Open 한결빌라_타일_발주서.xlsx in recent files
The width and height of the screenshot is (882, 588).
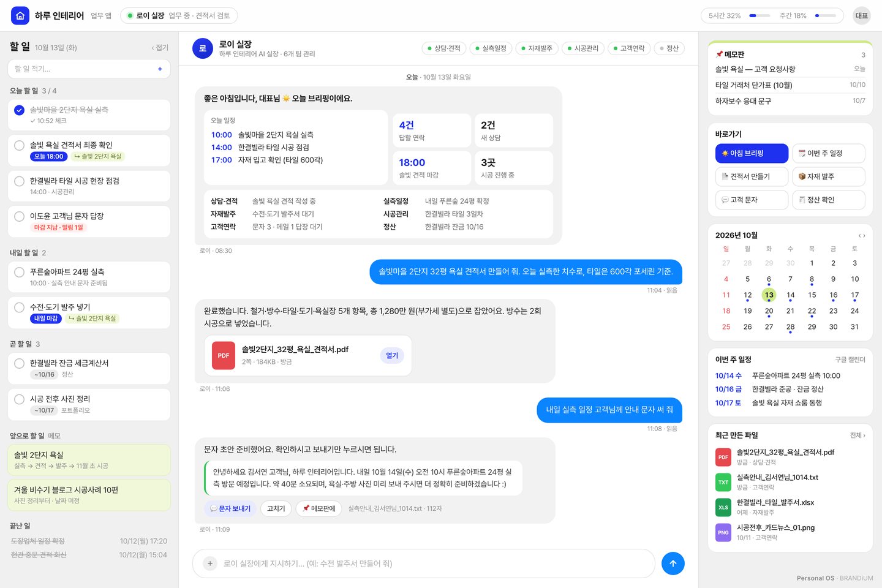(x=790, y=507)
